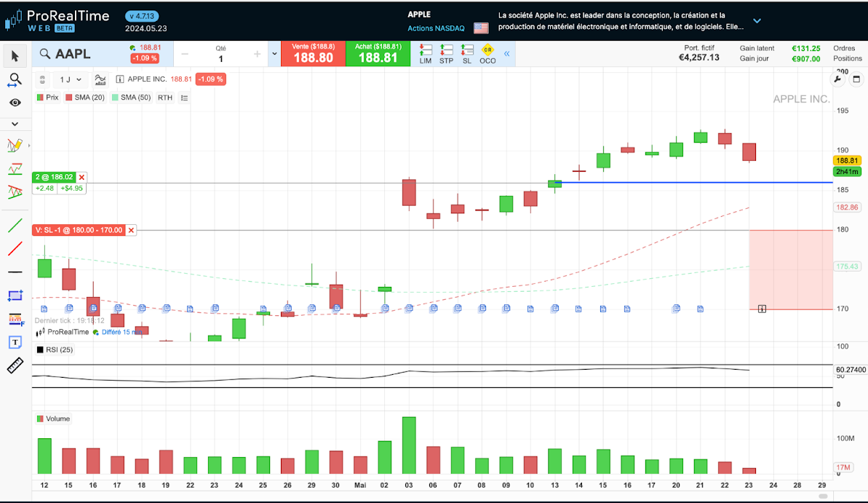Viewport: 868px width, 503px height.
Task: Click the ProRealTime Web logo
Action: pyautogui.click(x=57, y=21)
